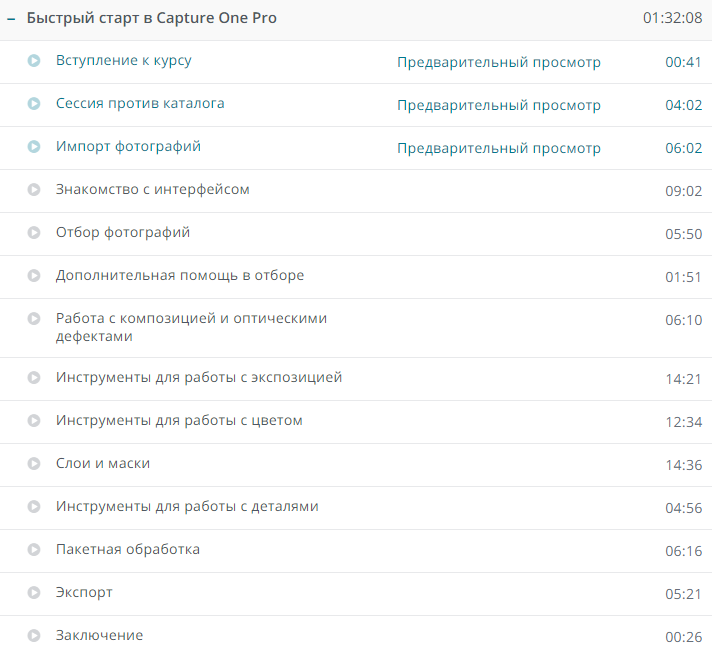Image resolution: width=712 pixels, height=652 pixels.
Task: Click play icon beside Заключение
Action: pos(34,636)
